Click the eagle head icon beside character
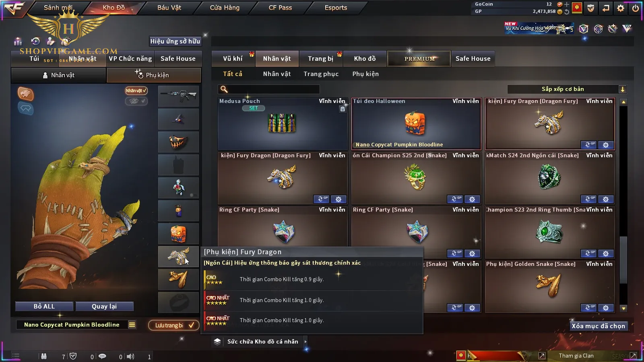 26,94
